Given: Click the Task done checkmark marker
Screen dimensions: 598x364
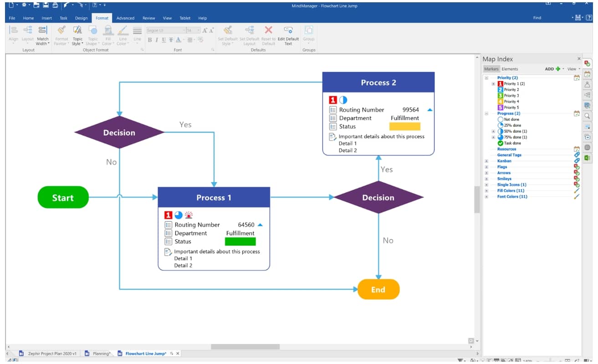Looking at the screenshot, I should coord(500,143).
